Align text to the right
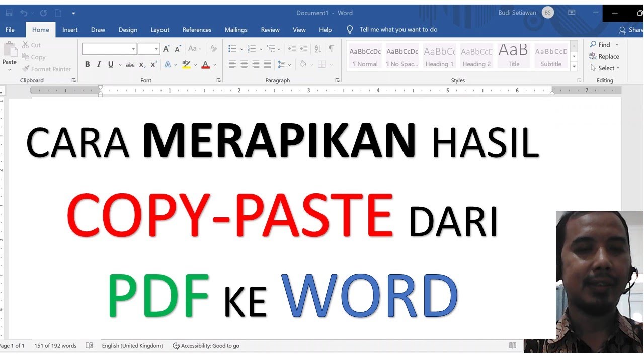 pyautogui.click(x=256, y=64)
